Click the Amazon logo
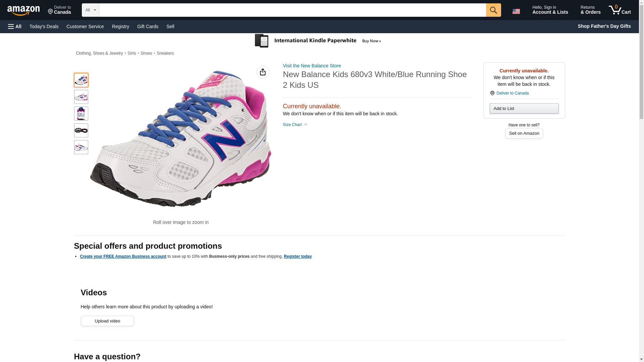Screen dimensions: 644x362 click(23, 10)
